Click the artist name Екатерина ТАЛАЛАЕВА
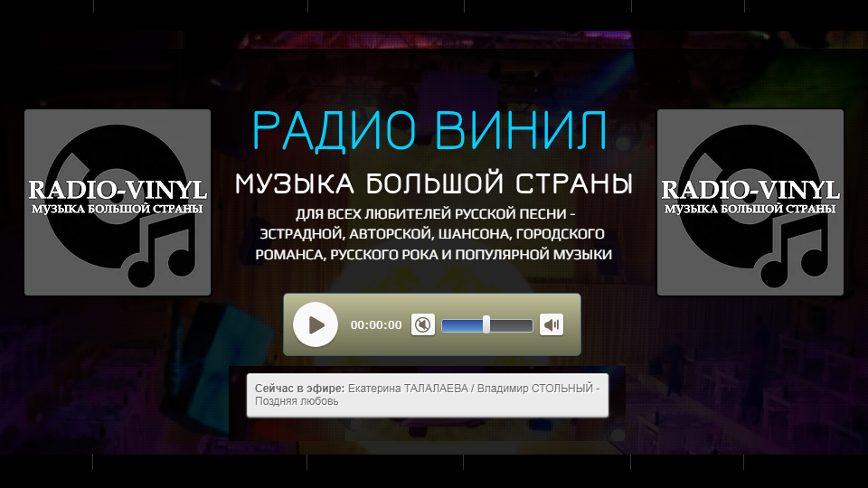 tap(408, 389)
